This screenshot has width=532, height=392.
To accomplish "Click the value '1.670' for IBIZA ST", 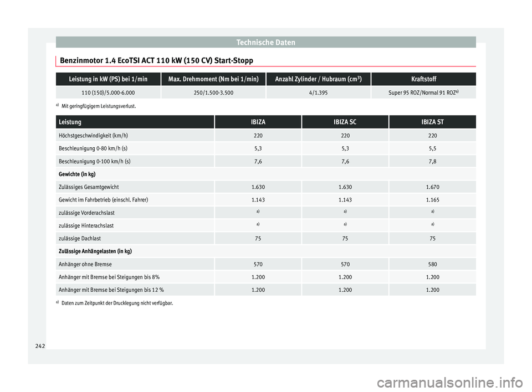I will (433, 187).
